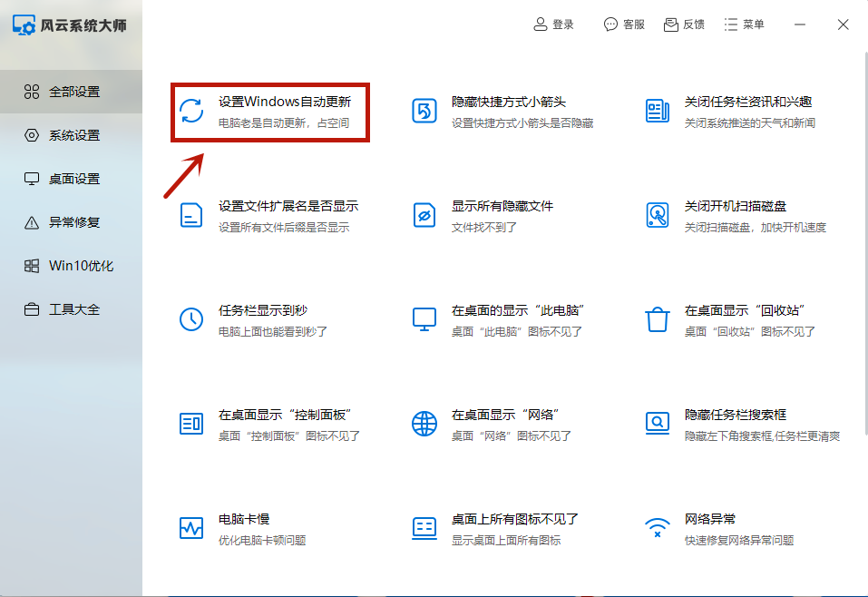This screenshot has height=597, width=868.
Task: Open 设置文件扩展名是否显示 option
Action: (288, 206)
